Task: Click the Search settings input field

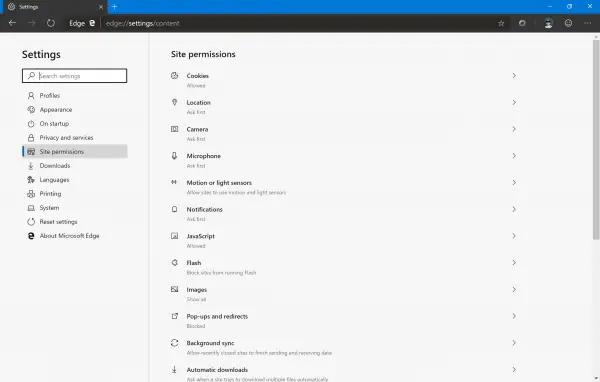Action: click(75, 75)
